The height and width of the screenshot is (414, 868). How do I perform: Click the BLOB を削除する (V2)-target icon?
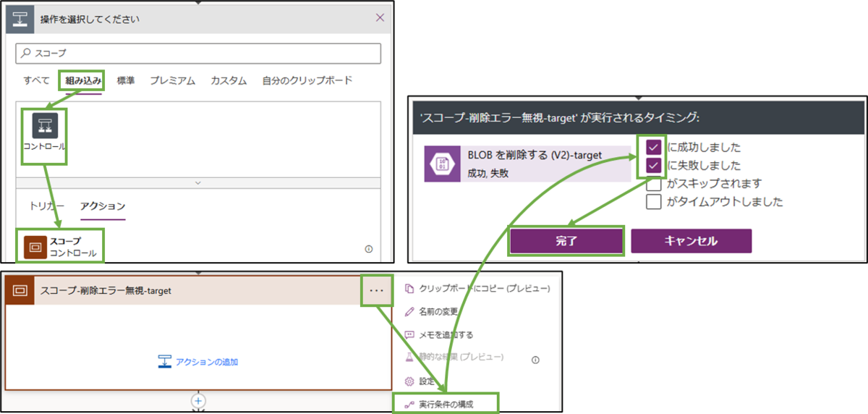click(442, 163)
